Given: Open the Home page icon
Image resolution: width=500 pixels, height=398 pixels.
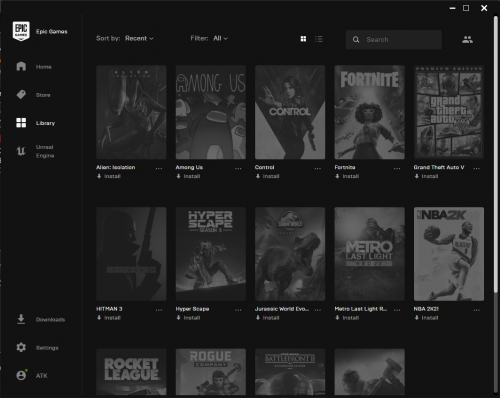Looking at the screenshot, I should [x=21, y=66].
